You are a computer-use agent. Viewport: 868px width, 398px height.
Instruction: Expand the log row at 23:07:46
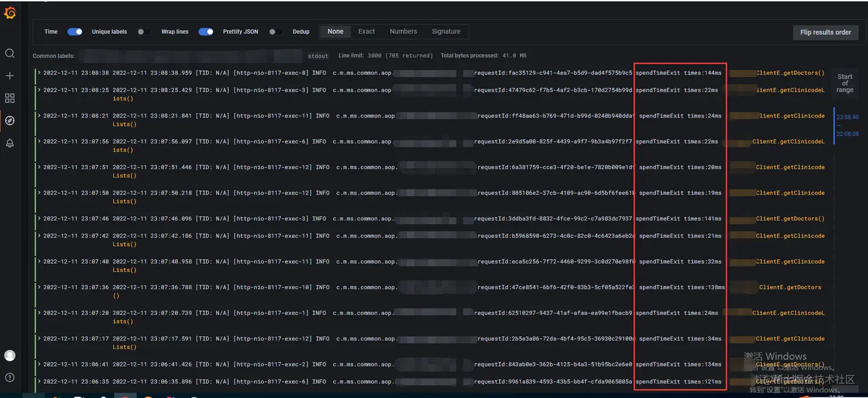point(39,218)
